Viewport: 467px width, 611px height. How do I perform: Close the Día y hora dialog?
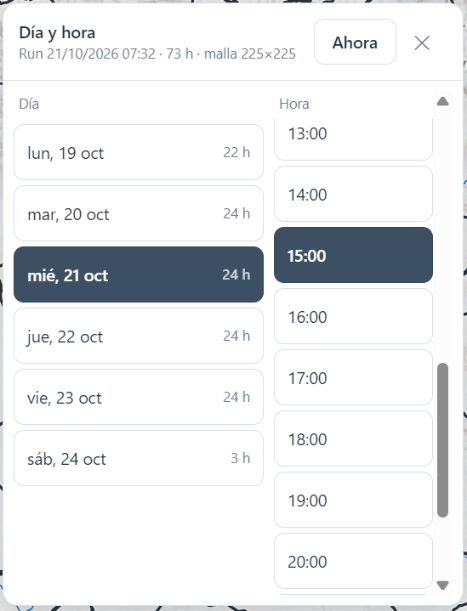click(x=422, y=43)
